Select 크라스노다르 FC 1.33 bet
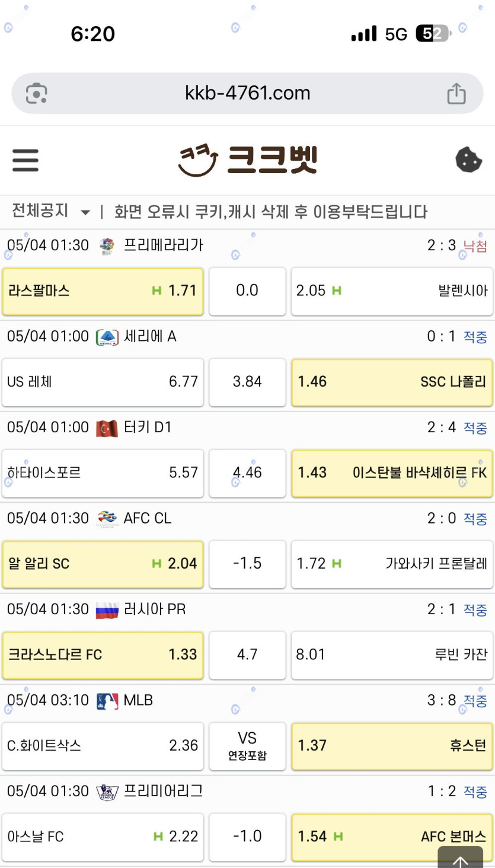495x868 pixels. [x=103, y=655]
